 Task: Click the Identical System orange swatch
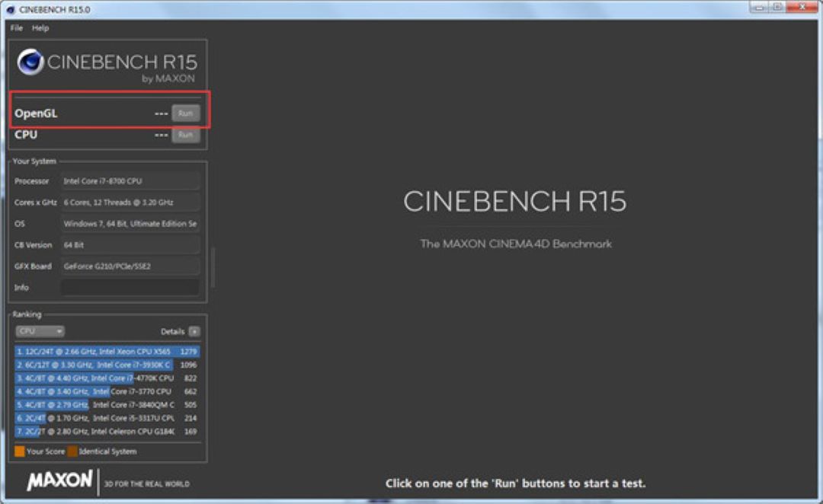click(72, 451)
